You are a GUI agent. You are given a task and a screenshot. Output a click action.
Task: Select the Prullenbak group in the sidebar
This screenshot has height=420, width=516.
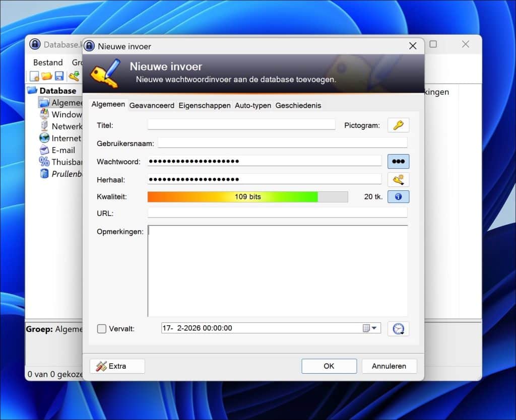click(66, 174)
